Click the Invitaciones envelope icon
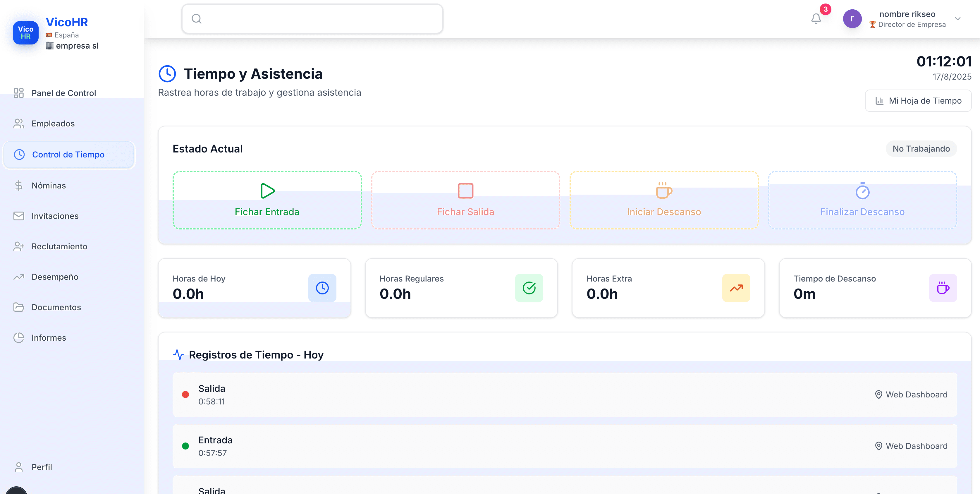 19,216
